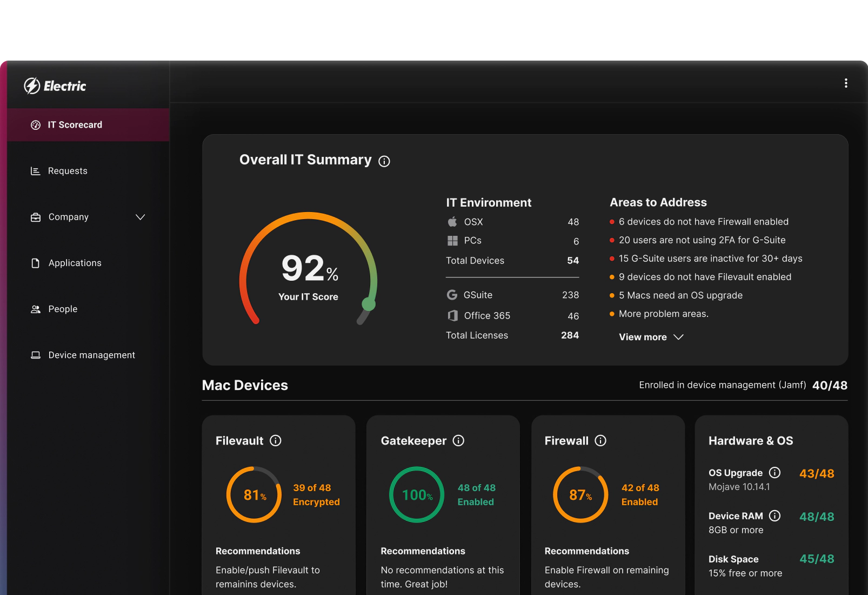868x595 pixels.
Task: Expand View more in Areas to Address
Action: [x=650, y=336]
